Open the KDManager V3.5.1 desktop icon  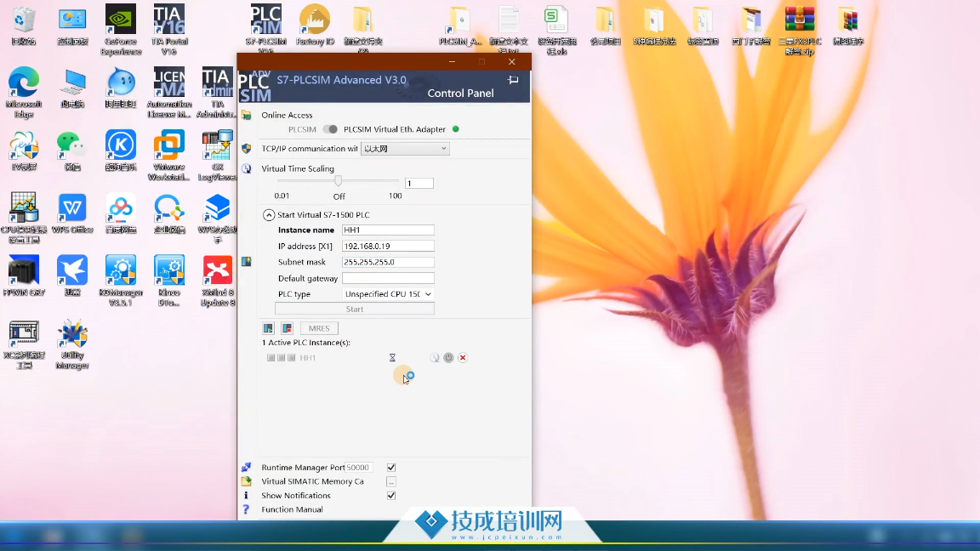(121, 280)
